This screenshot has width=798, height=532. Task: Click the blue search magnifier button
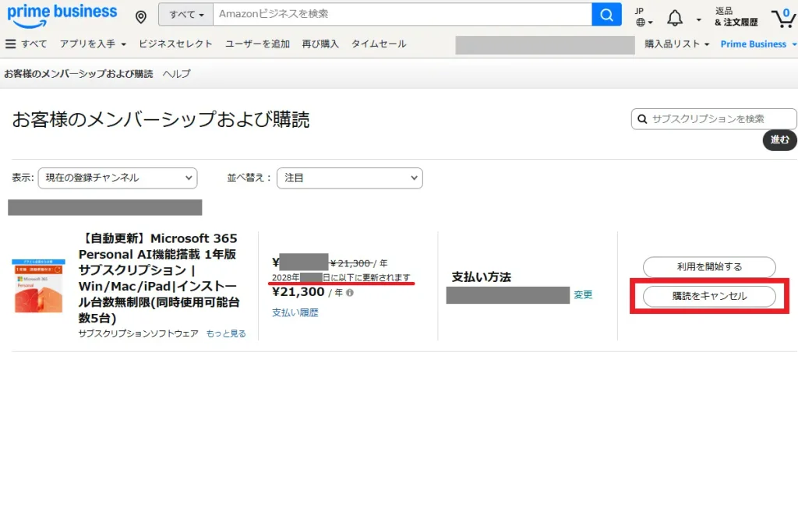pos(606,14)
